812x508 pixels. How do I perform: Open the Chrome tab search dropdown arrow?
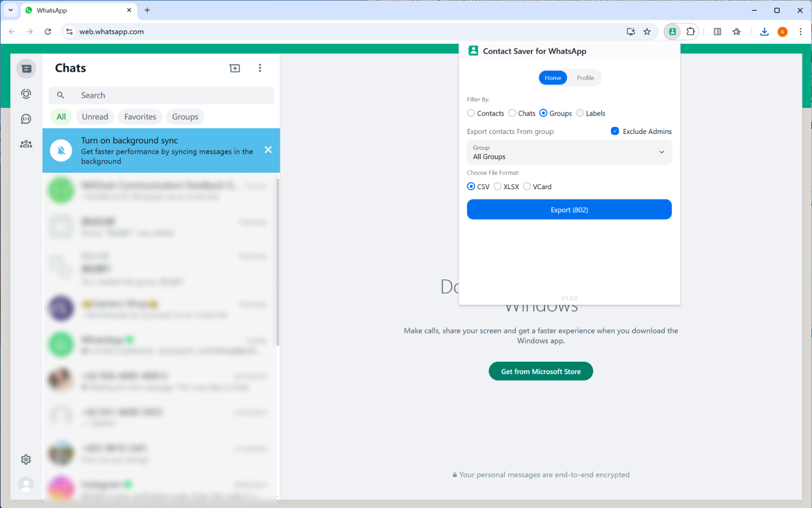(11, 10)
